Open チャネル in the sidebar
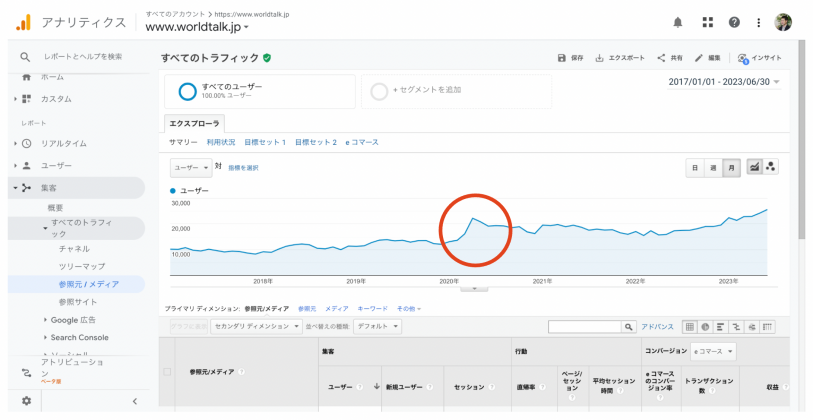 pyautogui.click(x=74, y=249)
